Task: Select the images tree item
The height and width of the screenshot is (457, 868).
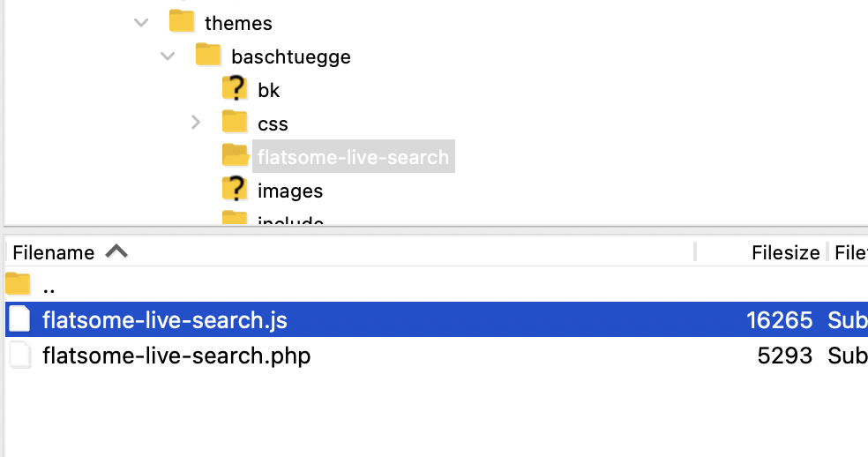Action: [x=290, y=191]
